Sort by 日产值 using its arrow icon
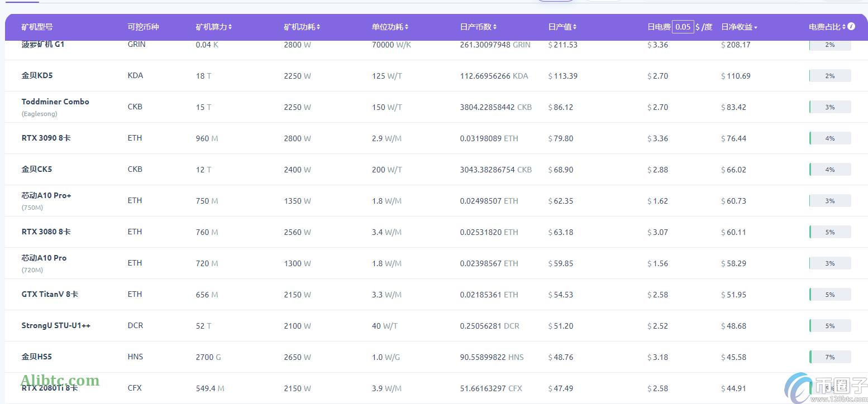 (575, 27)
